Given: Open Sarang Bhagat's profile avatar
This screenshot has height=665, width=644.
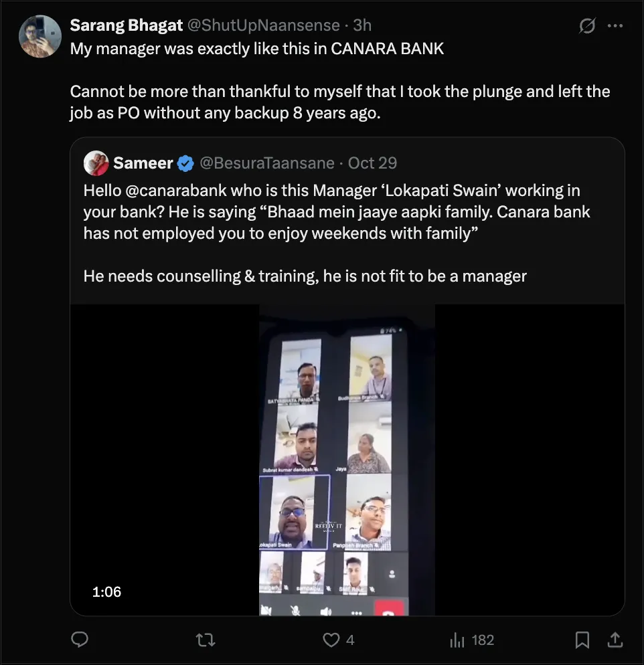Looking at the screenshot, I should pos(40,35).
